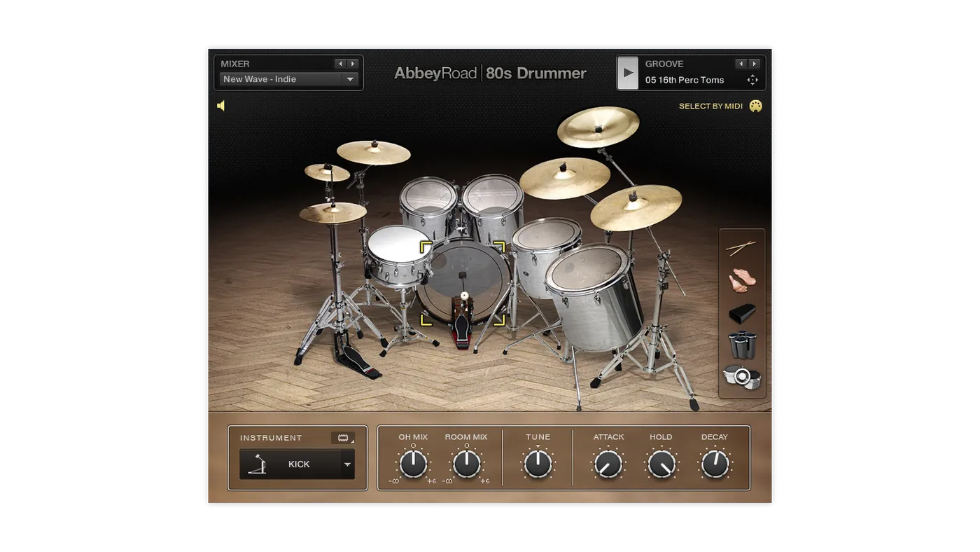Toggle the Select by MIDI icon
The image size is (980, 552).
[x=755, y=106]
